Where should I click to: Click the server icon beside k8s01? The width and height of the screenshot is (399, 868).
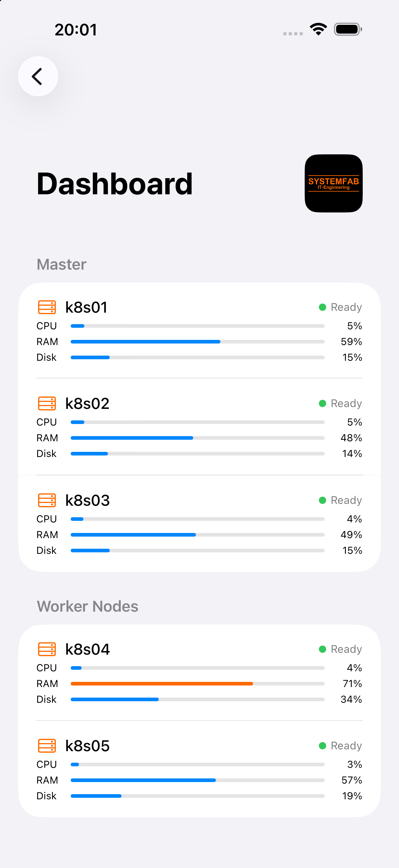pyautogui.click(x=47, y=307)
